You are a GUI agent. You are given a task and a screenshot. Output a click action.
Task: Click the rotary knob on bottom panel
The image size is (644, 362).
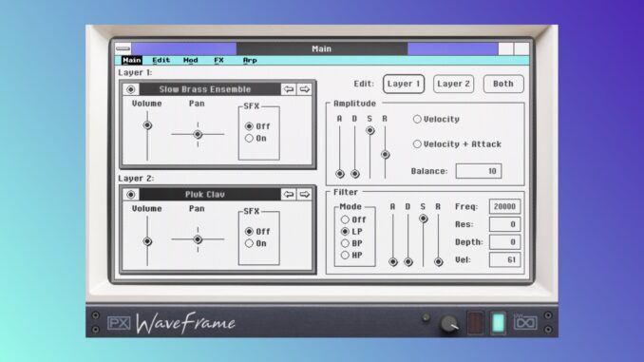coord(449,324)
